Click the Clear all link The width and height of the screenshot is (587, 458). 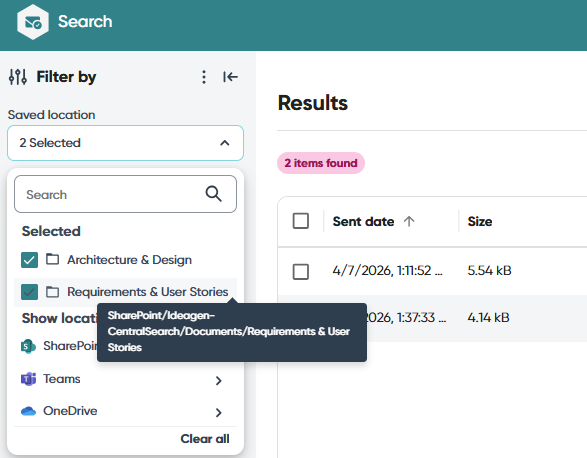pos(205,439)
